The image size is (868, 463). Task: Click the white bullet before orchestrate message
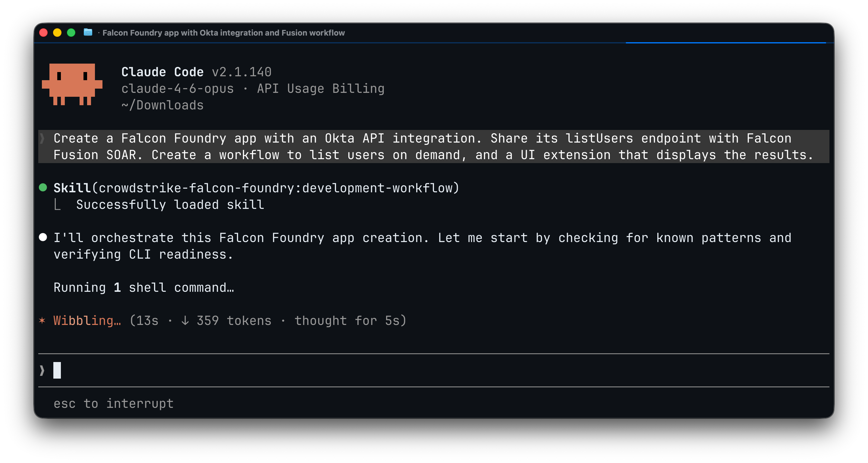coord(43,237)
